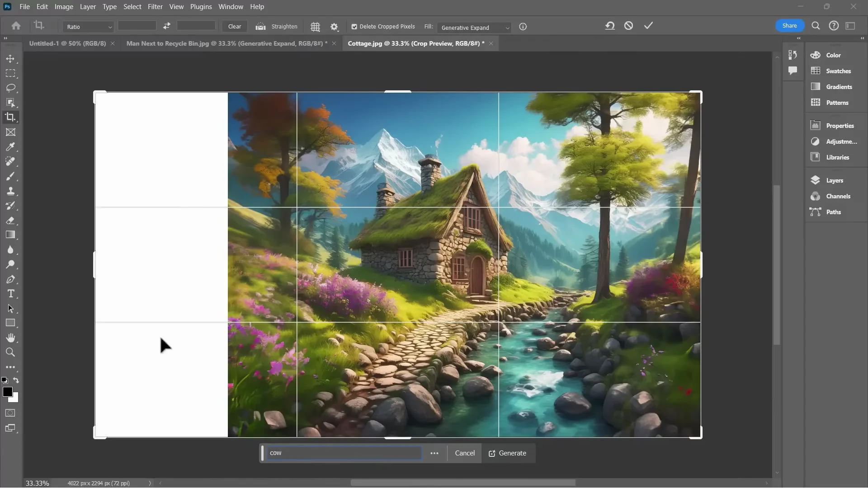The height and width of the screenshot is (488, 868).
Task: Enter Quick Mask mode
Action: coord(10,413)
